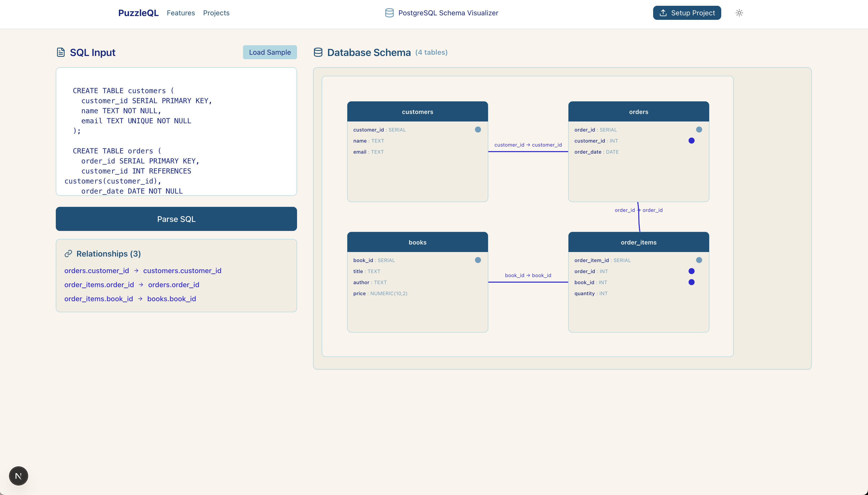Click the Database Schema cylinder icon
Viewport: 868px width, 495px height.
318,52
